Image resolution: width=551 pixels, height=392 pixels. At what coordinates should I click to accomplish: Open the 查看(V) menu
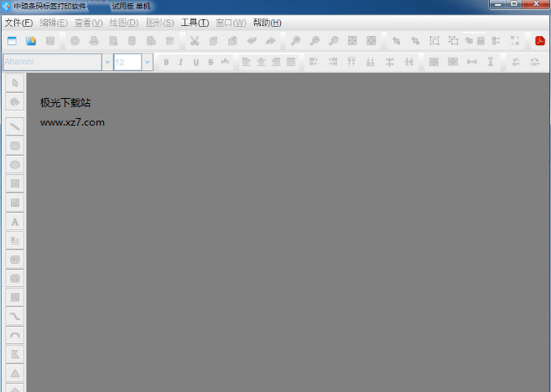[89, 23]
